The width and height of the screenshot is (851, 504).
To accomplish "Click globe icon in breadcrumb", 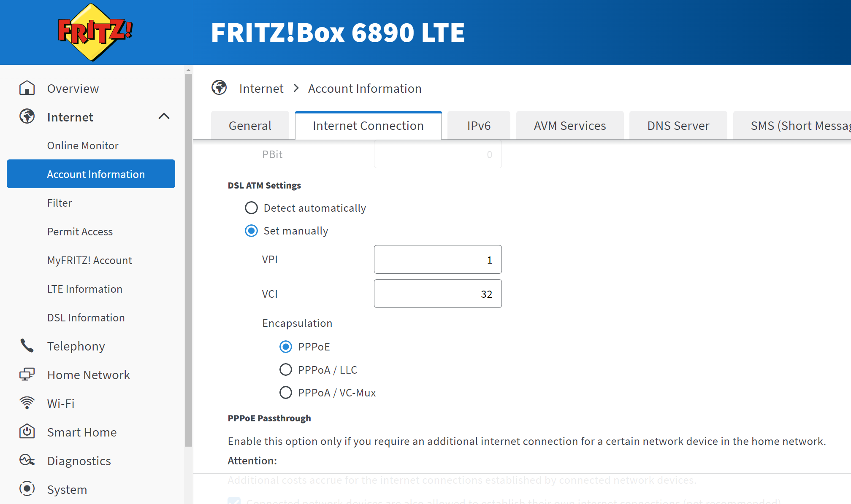I will click(x=219, y=88).
